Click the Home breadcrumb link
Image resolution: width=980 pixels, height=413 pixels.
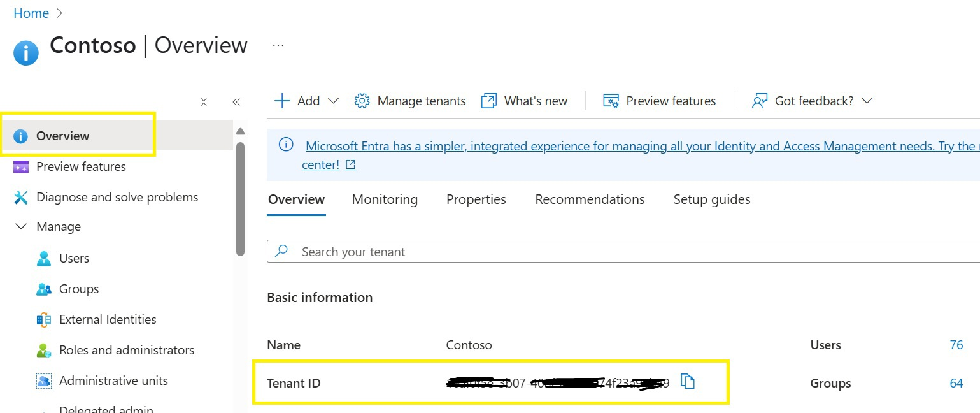coord(31,13)
